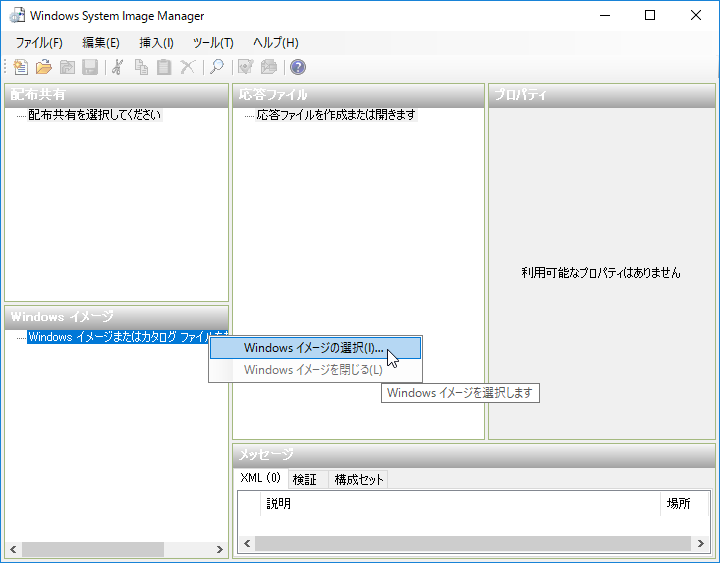Click the Open Answer File folder icon
The width and height of the screenshot is (720, 563).
[44, 67]
